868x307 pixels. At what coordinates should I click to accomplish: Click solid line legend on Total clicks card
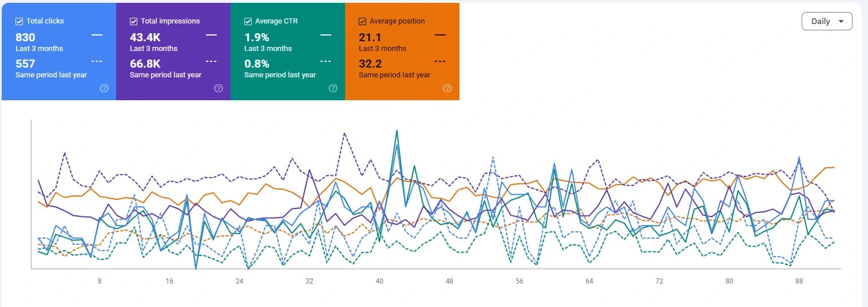(97, 35)
